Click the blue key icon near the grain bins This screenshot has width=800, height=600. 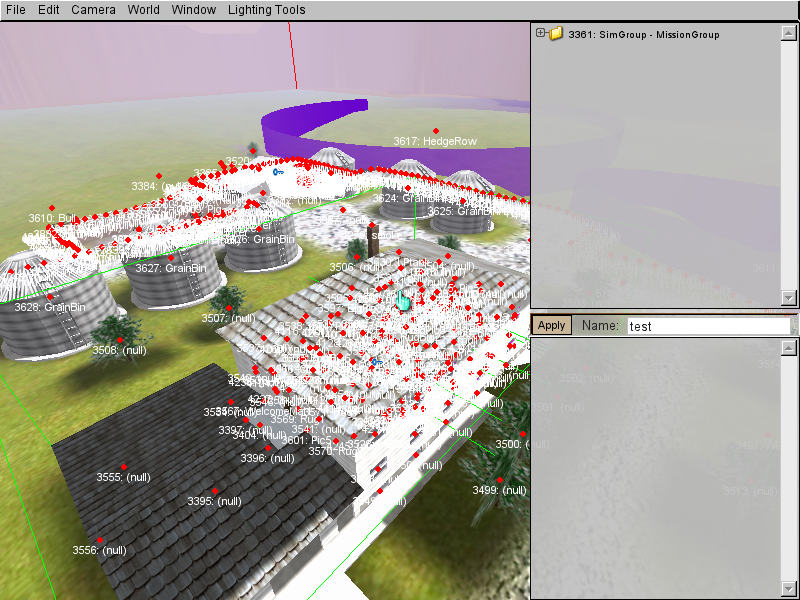[x=277, y=172]
